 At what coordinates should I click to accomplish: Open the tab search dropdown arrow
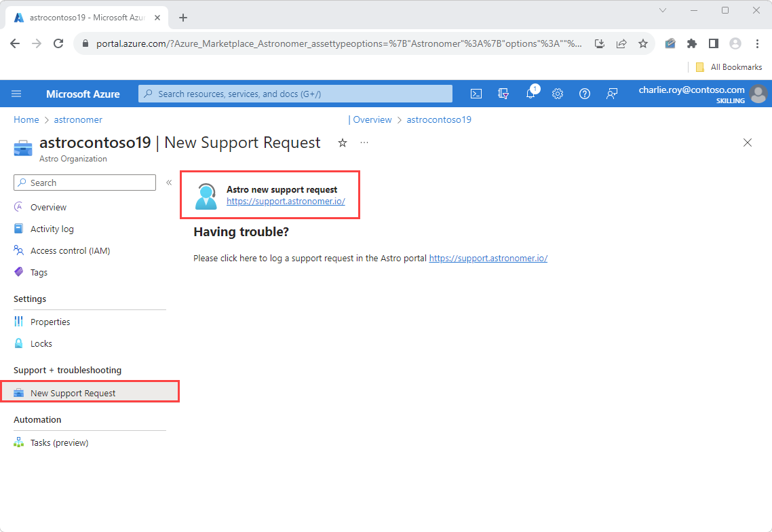pos(663,10)
